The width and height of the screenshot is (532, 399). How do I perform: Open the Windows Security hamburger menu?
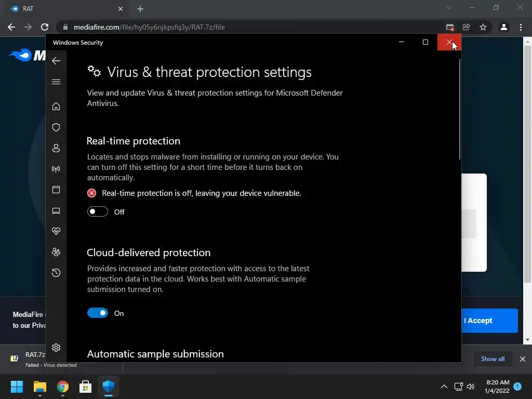[56, 82]
